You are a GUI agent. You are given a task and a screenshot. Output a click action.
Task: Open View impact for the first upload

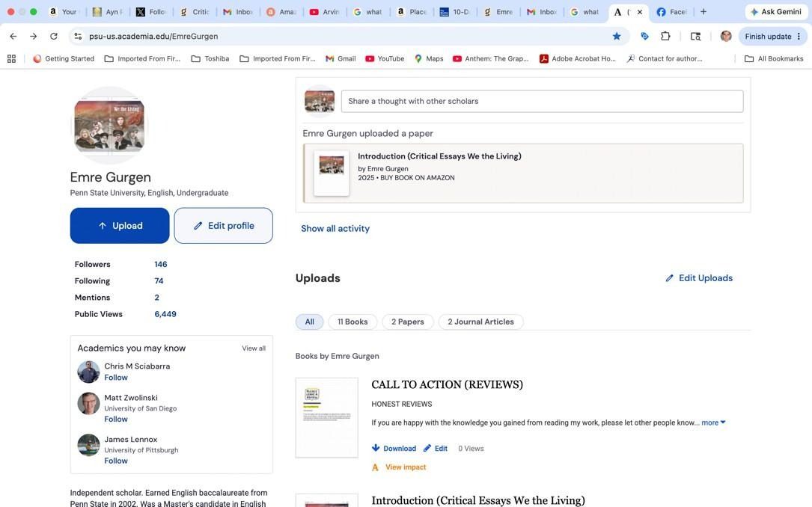400,467
